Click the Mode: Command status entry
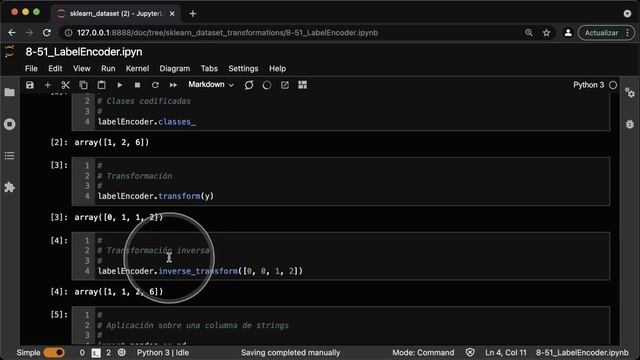 pos(423,352)
